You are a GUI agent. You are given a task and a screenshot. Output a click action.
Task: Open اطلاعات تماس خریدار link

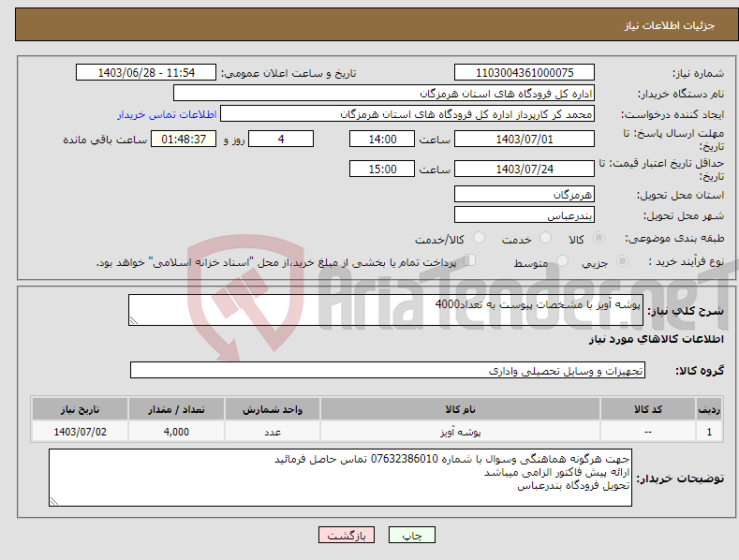pos(167,114)
